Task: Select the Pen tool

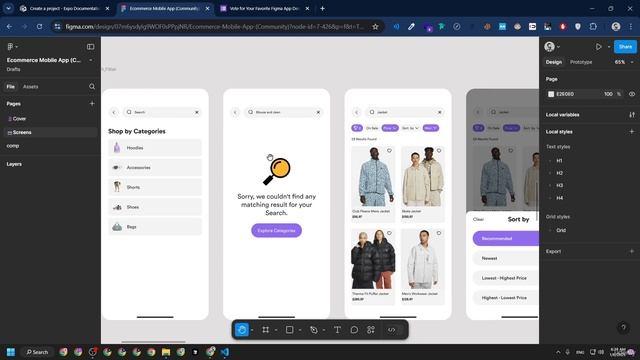Action: (313, 330)
